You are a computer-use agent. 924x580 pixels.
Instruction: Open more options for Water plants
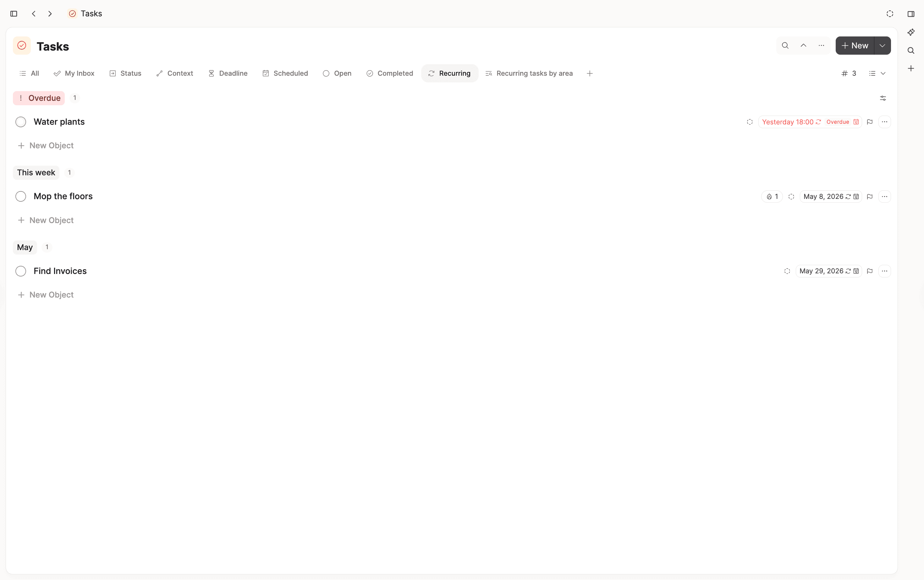pos(884,122)
